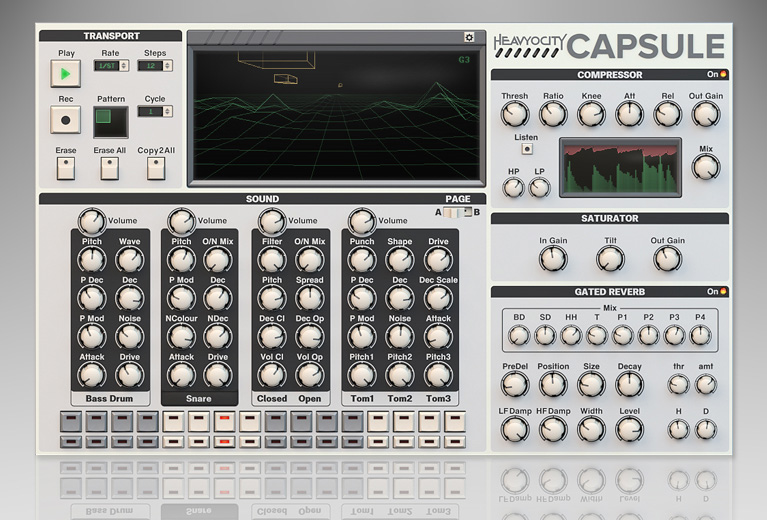Viewport: 767px width, 520px height.
Task: Click the reverb Decay knob
Action: pyautogui.click(x=630, y=384)
